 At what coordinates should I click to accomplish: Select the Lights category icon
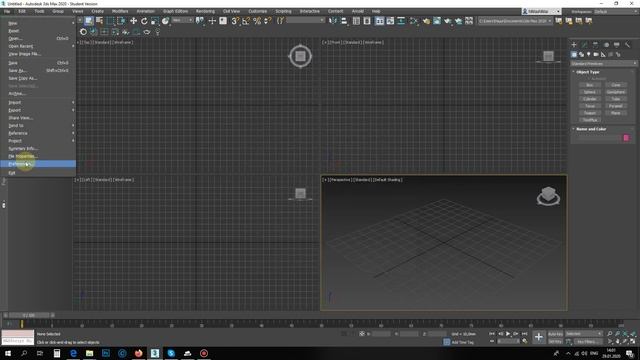click(589, 54)
